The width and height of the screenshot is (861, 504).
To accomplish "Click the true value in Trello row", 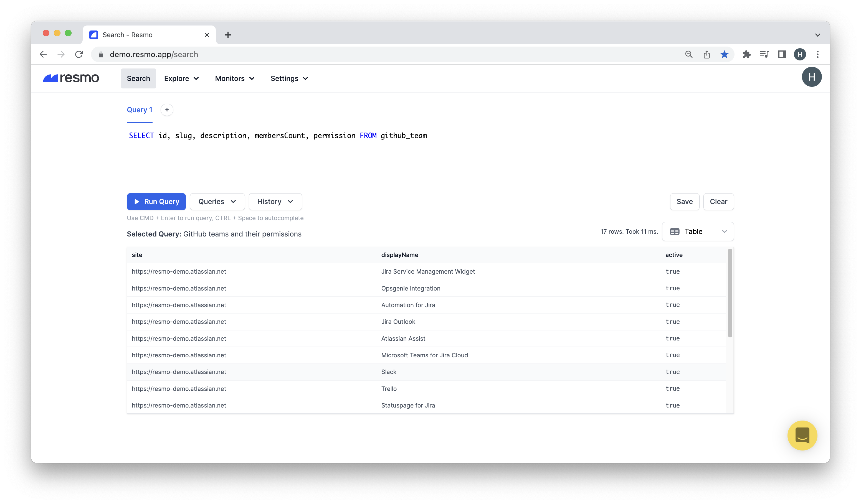I will tap(672, 389).
